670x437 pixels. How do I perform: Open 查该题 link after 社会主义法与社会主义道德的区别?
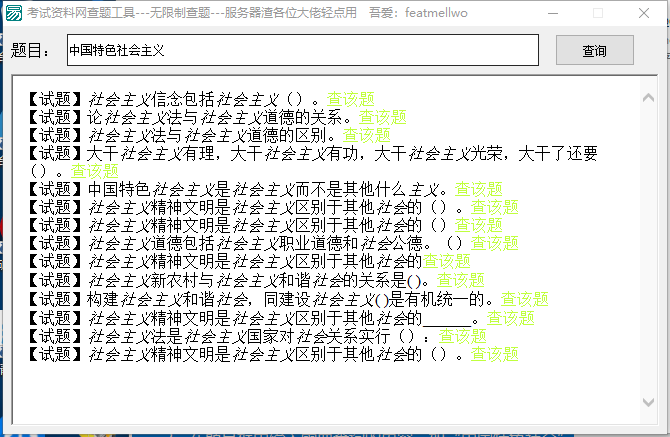367,135
